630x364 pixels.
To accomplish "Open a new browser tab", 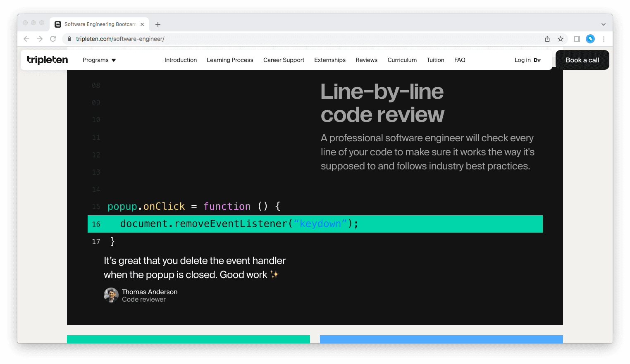I will tap(158, 24).
